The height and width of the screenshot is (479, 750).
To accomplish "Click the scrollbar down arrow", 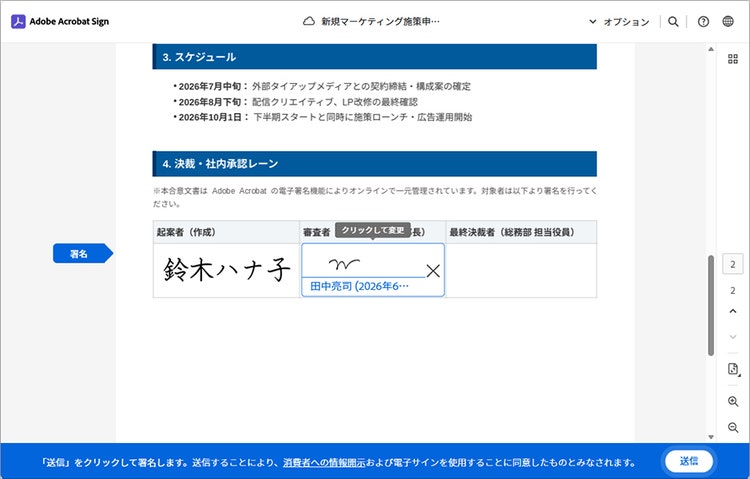I will [711, 437].
